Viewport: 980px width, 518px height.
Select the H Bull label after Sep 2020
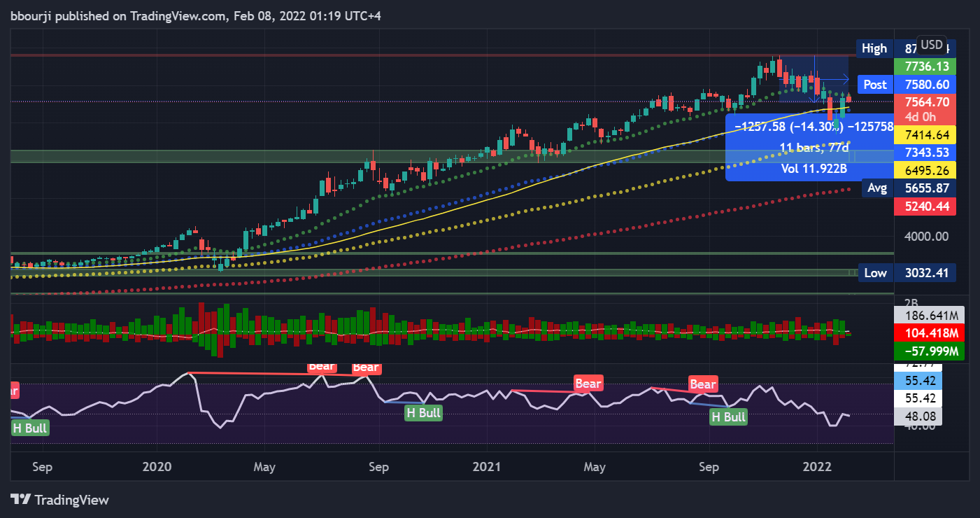pyautogui.click(x=424, y=412)
